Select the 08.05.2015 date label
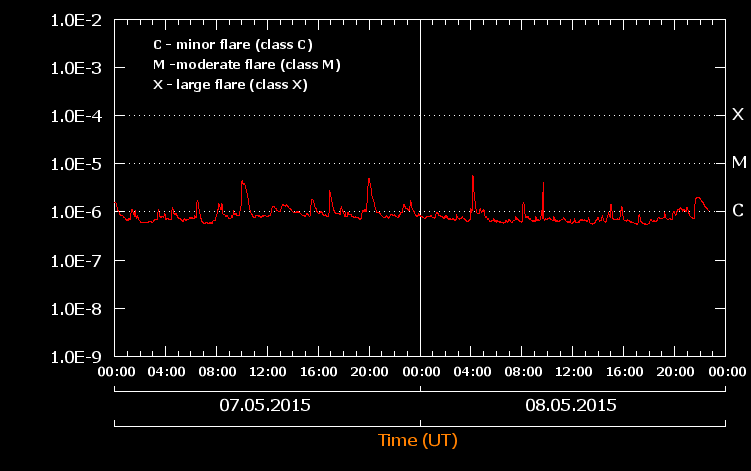 571,406
